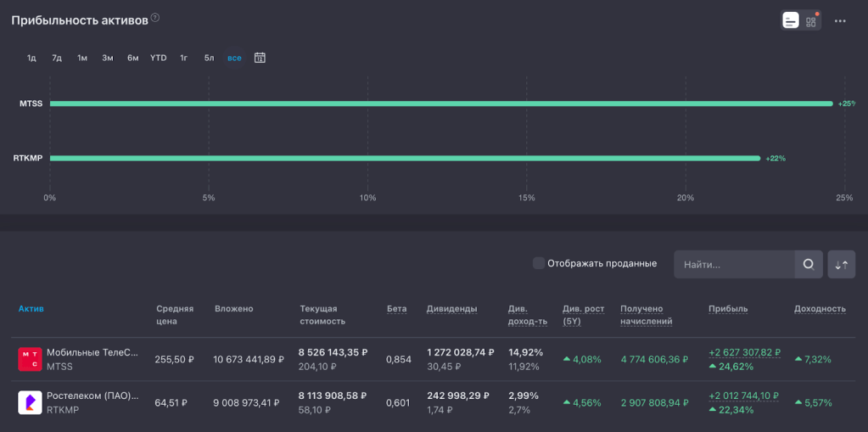Enable the Отображать проданные checkbox
This screenshot has height=432, width=868.
[539, 263]
